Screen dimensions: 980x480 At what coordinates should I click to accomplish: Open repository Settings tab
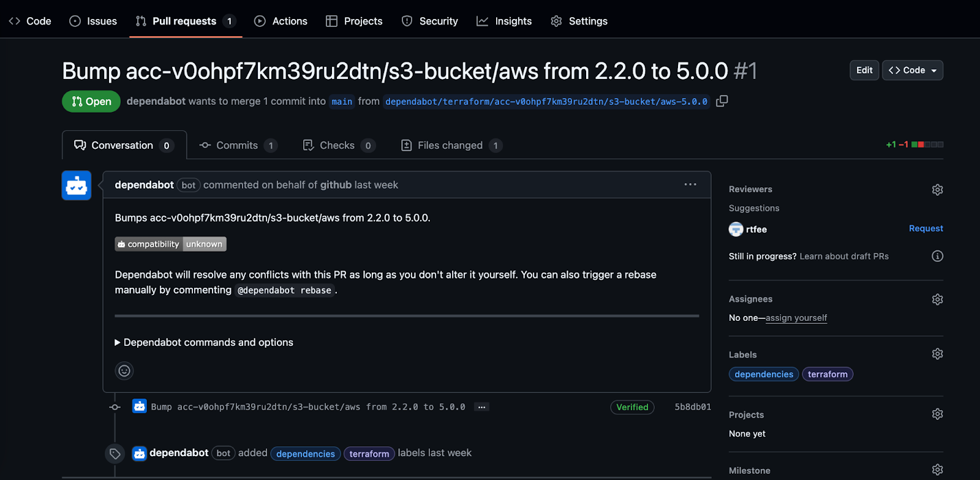click(579, 21)
